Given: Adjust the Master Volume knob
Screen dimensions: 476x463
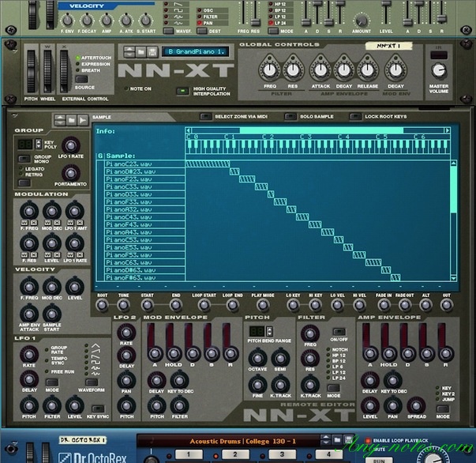Looking at the screenshot, I should 439,70.
